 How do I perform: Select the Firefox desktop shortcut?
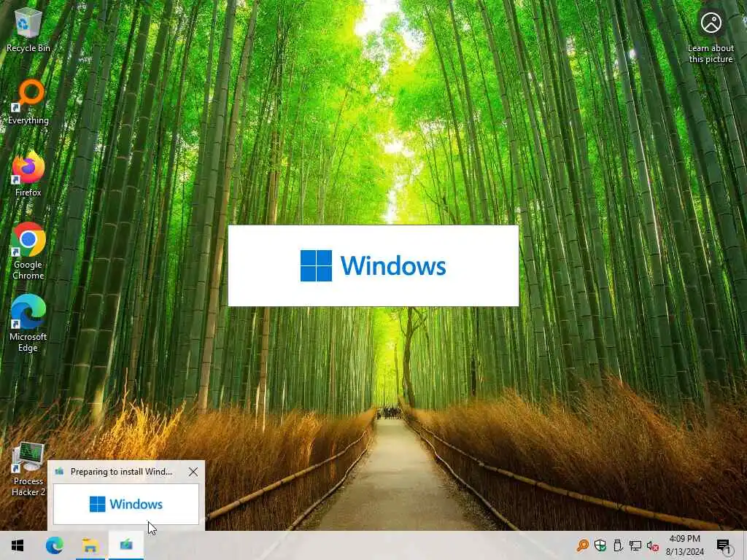(28, 174)
